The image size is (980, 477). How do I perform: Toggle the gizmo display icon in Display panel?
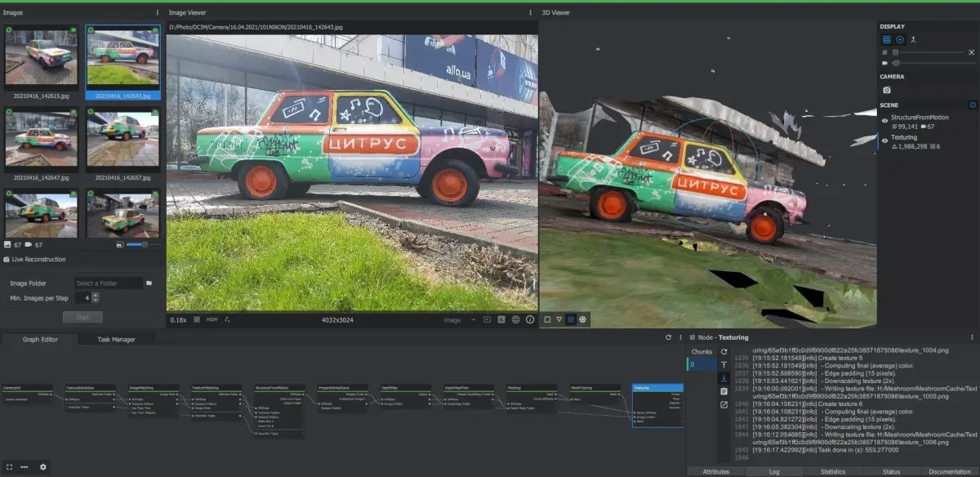[x=900, y=39]
